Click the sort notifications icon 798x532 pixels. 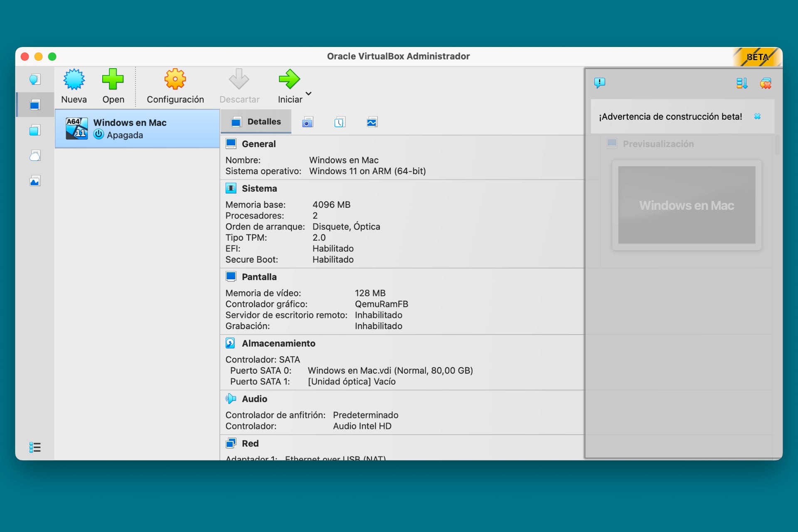click(x=742, y=83)
